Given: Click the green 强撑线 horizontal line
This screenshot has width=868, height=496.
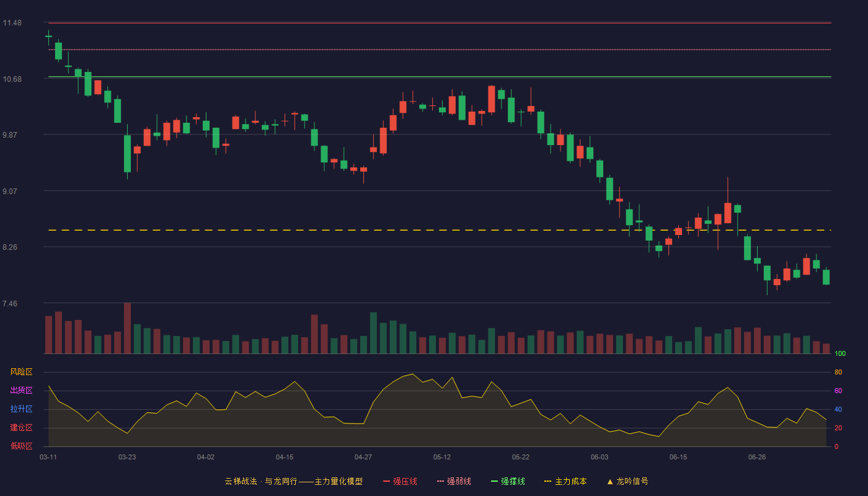Looking at the screenshot, I should pyautogui.click(x=440, y=77).
